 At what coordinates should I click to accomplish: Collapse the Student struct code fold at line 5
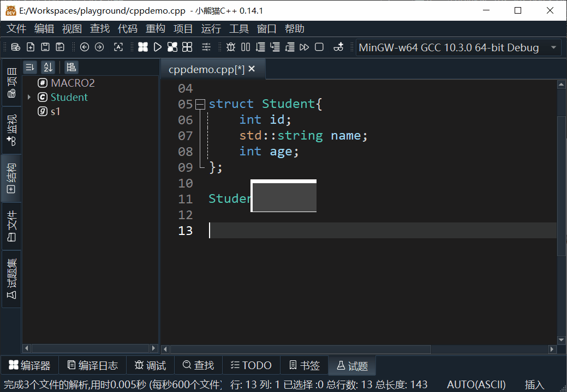pyautogui.click(x=200, y=104)
